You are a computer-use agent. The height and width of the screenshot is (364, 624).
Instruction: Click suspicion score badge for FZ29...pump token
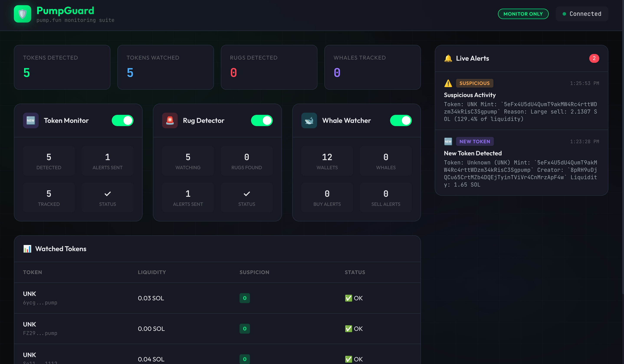[x=244, y=329]
